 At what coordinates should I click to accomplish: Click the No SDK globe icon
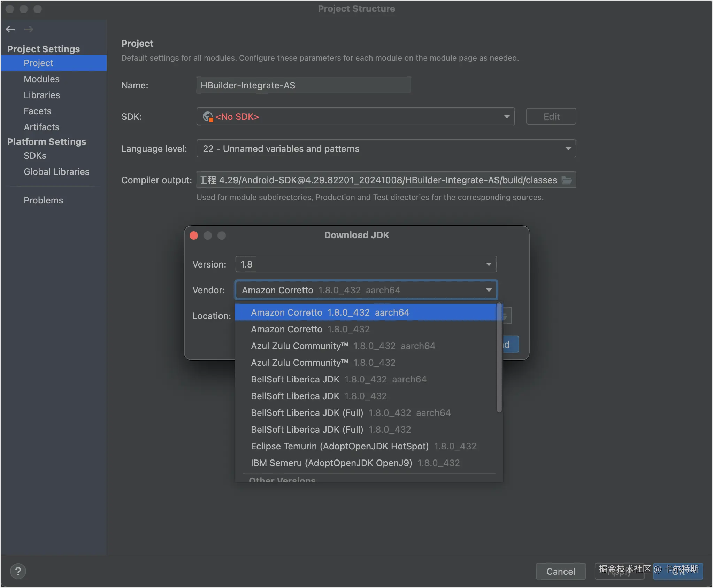208,117
